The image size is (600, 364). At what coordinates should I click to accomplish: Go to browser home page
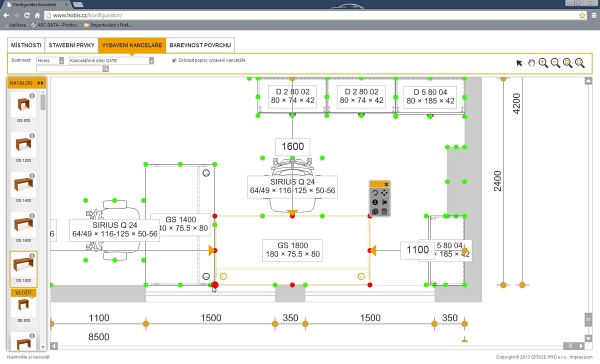click(x=37, y=15)
